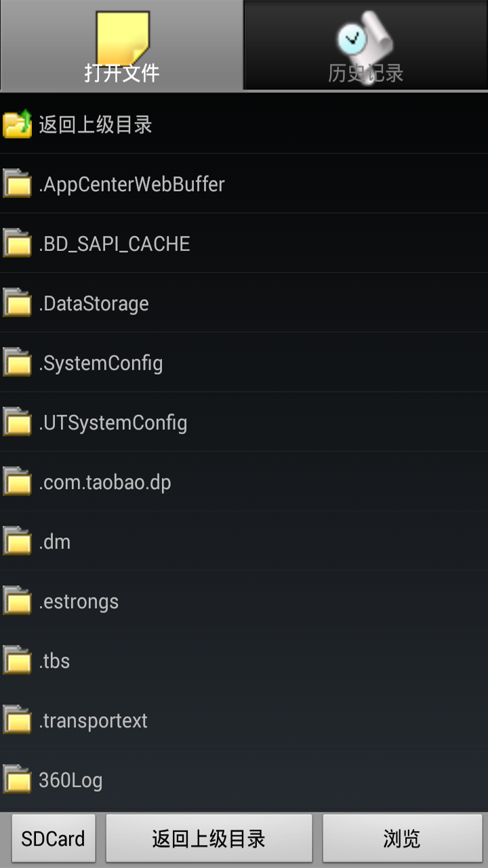
Task: Open the .estrongs folder entry
Action: click(x=244, y=601)
